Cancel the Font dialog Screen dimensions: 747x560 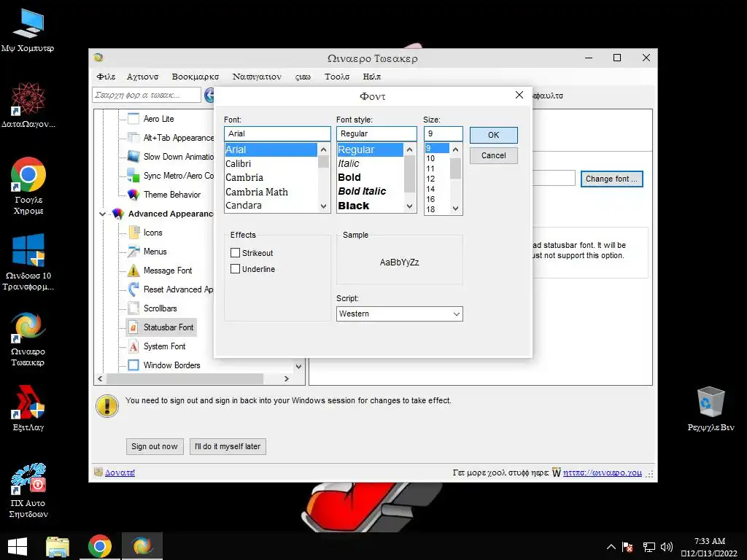(x=494, y=156)
